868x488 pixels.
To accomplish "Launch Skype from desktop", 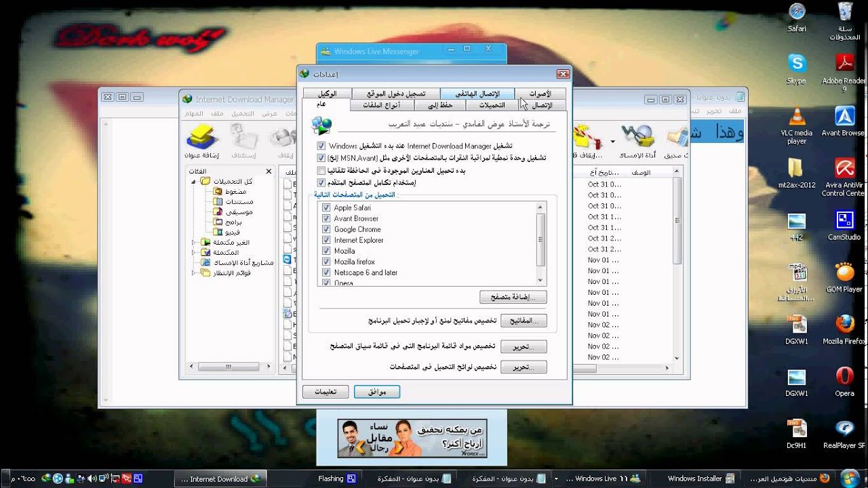I will [x=796, y=69].
